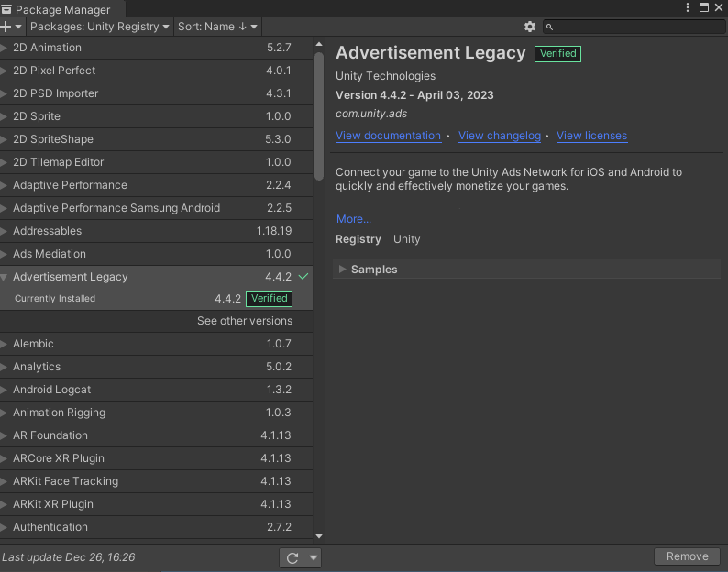Select the Animation Rigging package

coord(156,412)
